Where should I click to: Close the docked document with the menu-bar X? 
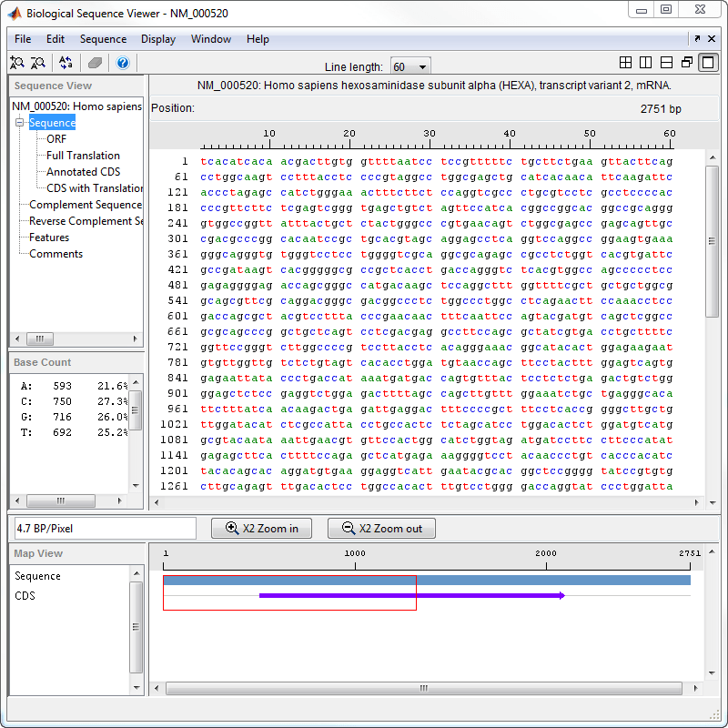712,39
